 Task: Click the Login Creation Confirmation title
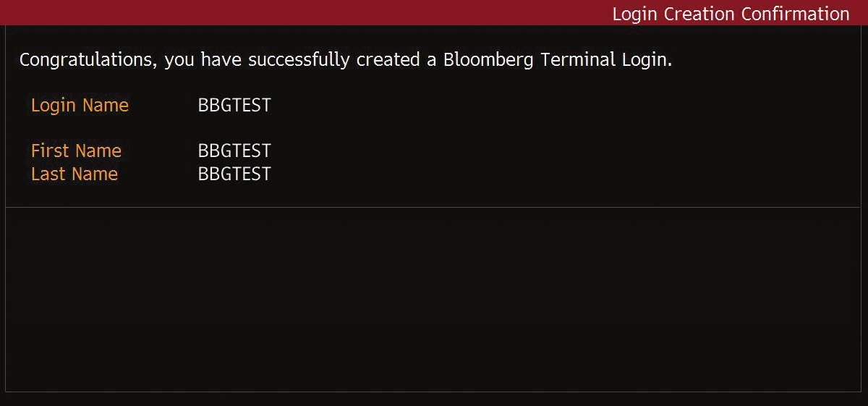[731, 14]
